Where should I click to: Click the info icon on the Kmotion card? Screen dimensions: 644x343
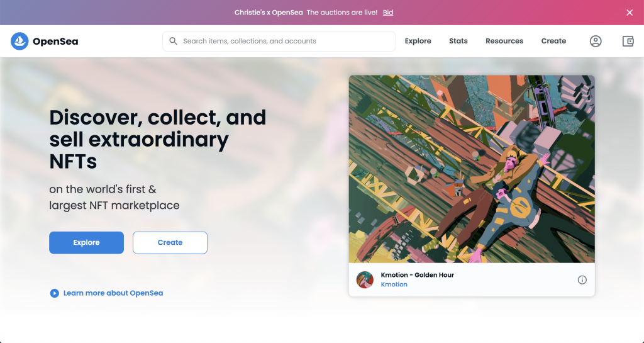point(582,279)
